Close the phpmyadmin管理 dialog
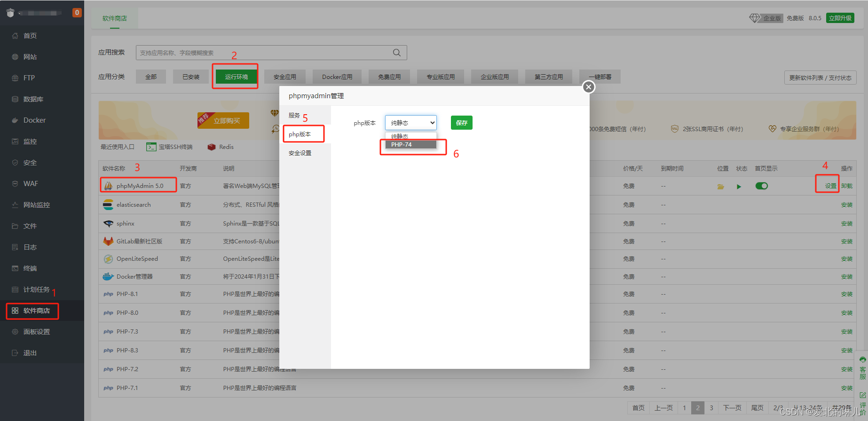This screenshot has width=868, height=421. tap(589, 87)
